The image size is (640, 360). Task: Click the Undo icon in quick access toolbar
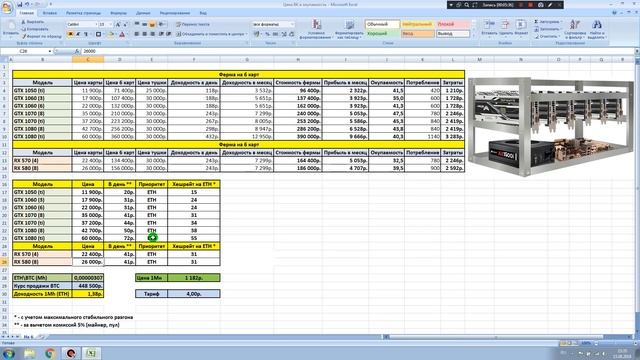point(27,4)
